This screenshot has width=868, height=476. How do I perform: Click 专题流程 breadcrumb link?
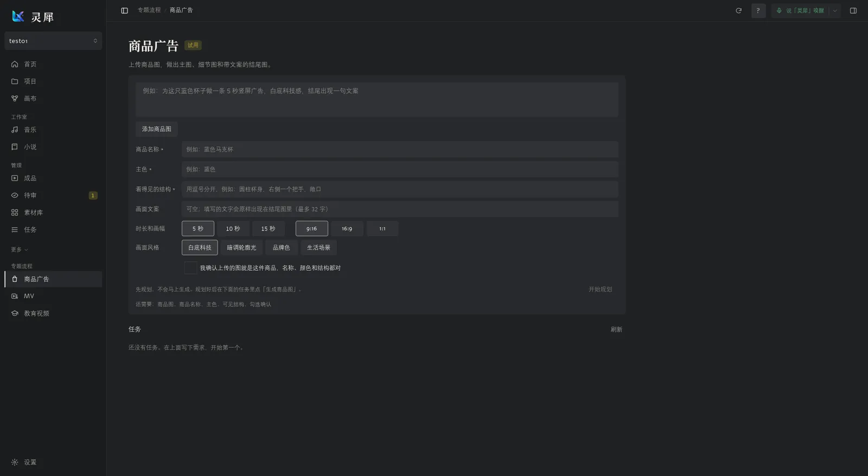[149, 10]
